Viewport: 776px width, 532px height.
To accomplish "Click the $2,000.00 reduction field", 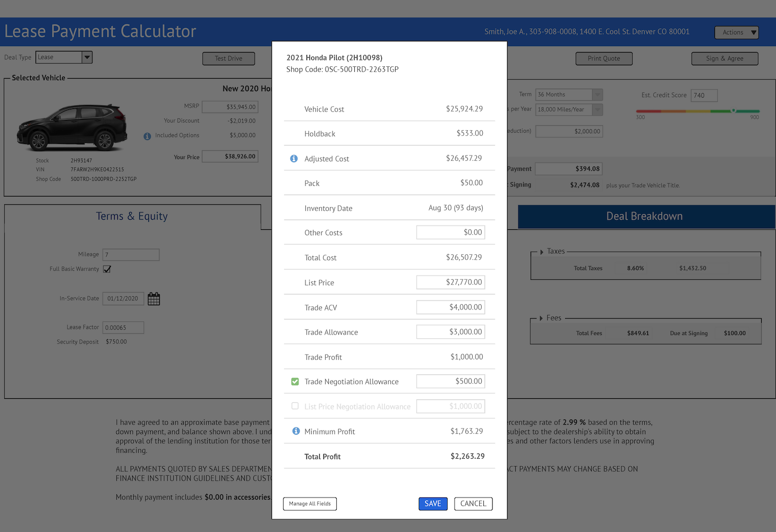I will (x=569, y=131).
